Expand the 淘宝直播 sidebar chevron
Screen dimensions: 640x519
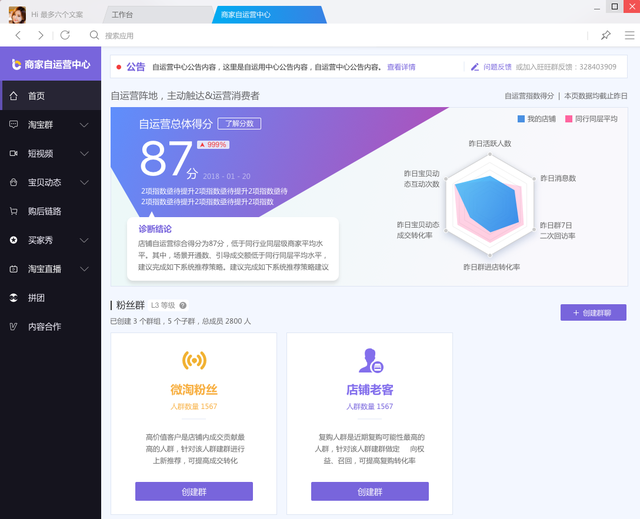tap(84, 269)
